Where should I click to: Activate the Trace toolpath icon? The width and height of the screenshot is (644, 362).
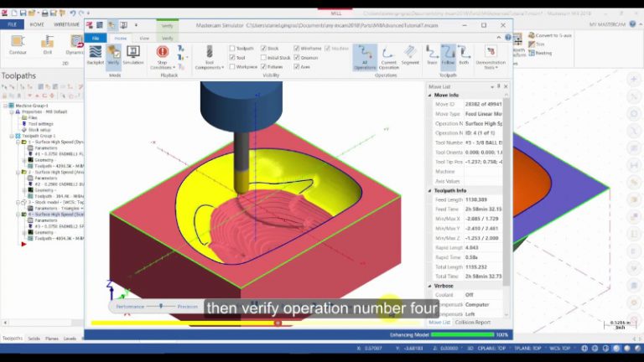(x=432, y=55)
